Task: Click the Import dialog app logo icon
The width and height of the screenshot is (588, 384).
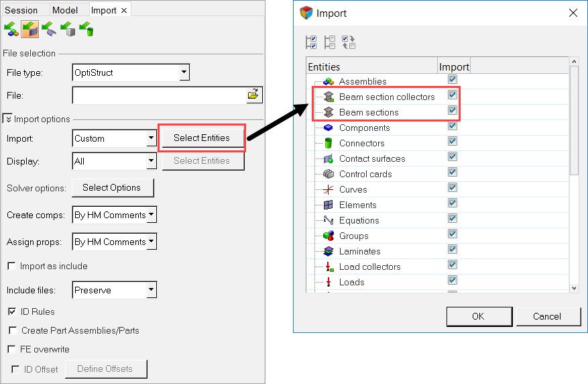Action: pos(306,13)
